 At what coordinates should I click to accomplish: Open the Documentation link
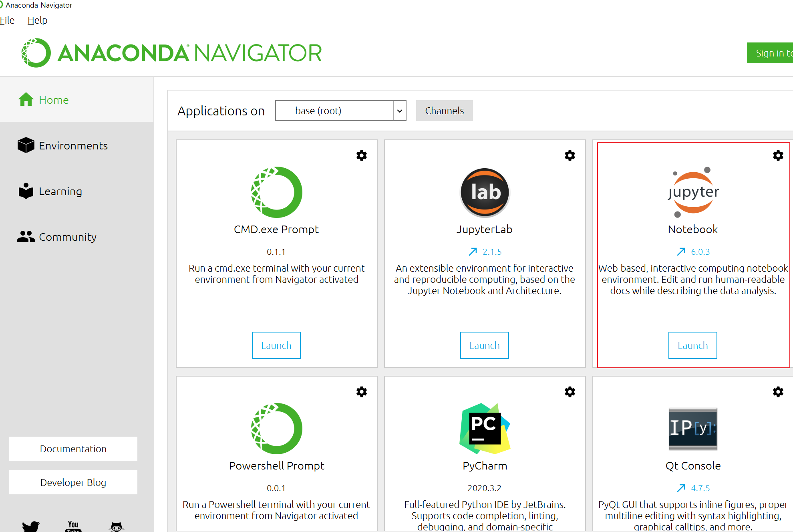pos(73,449)
